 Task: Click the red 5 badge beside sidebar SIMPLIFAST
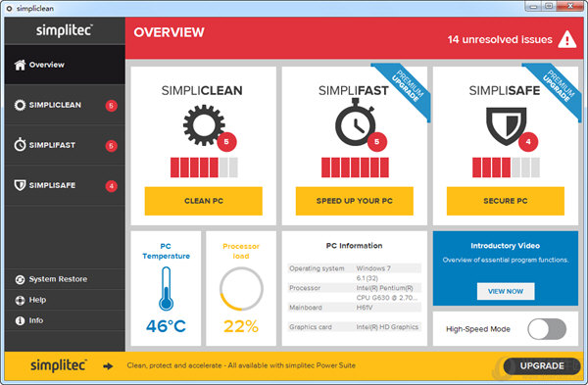click(111, 146)
